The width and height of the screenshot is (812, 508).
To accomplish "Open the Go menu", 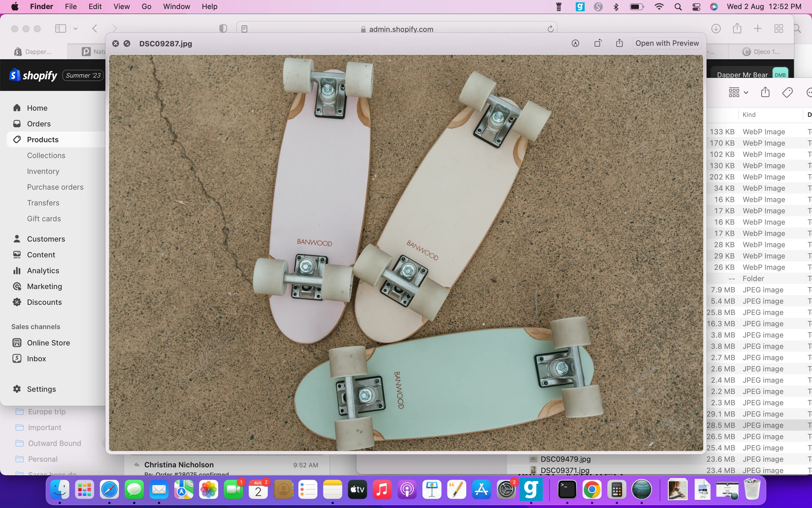I will pyautogui.click(x=146, y=7).
